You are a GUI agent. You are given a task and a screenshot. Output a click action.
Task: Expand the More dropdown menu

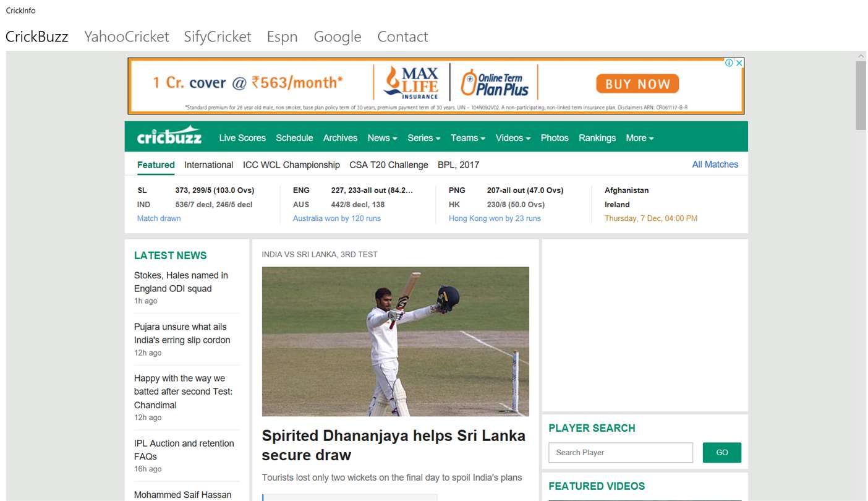(x=640, y=138)
